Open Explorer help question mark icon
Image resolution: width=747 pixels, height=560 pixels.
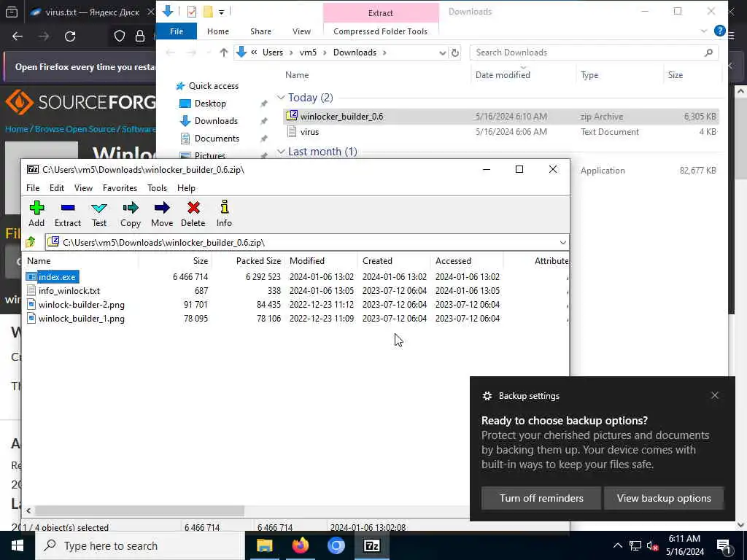coord(719,31)
